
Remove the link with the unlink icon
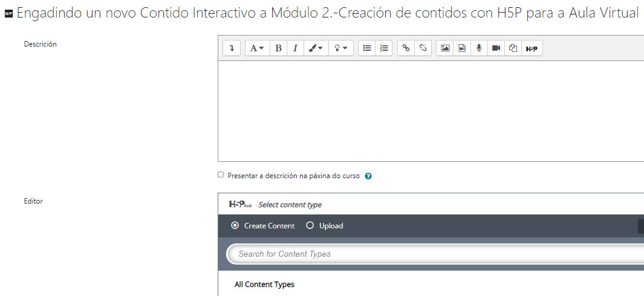tap(423, 48)
